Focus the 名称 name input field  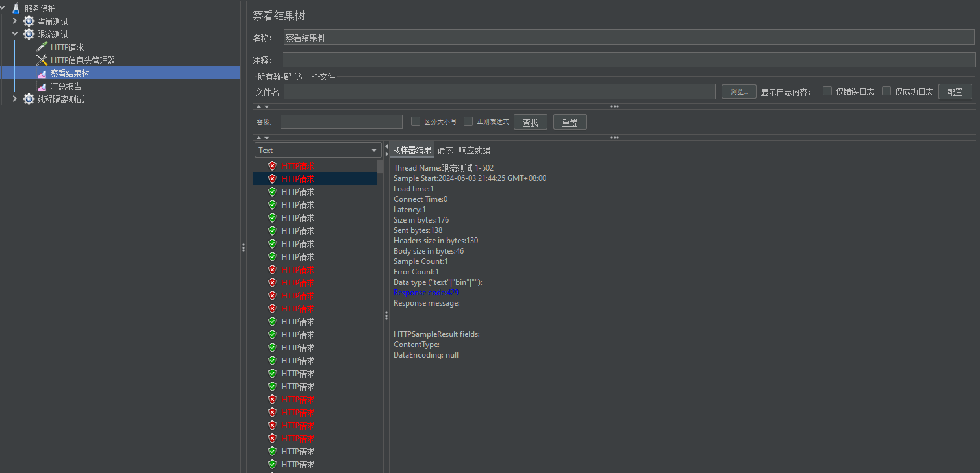pos(629,38)
